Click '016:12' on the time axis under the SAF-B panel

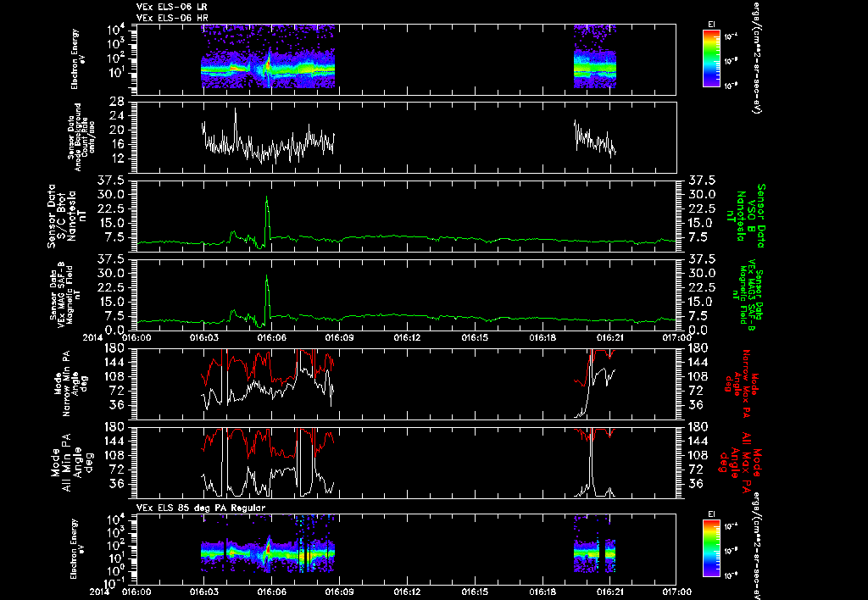[x=408, y=337]
